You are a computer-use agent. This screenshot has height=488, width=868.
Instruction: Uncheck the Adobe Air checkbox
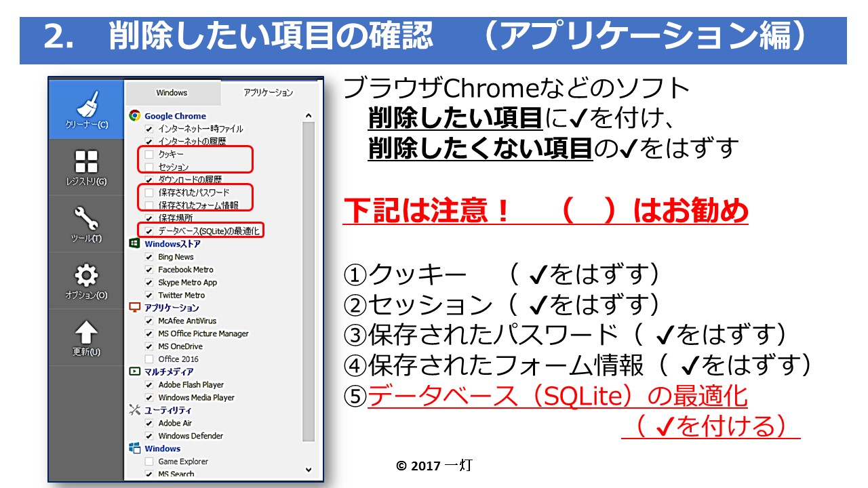coord(149,423)
